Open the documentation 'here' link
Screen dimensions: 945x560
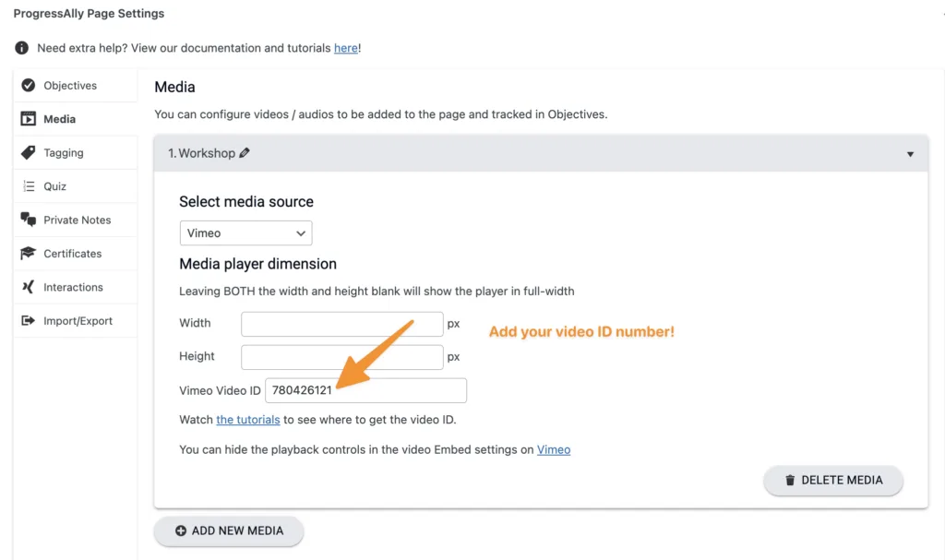tap(346, 48)
